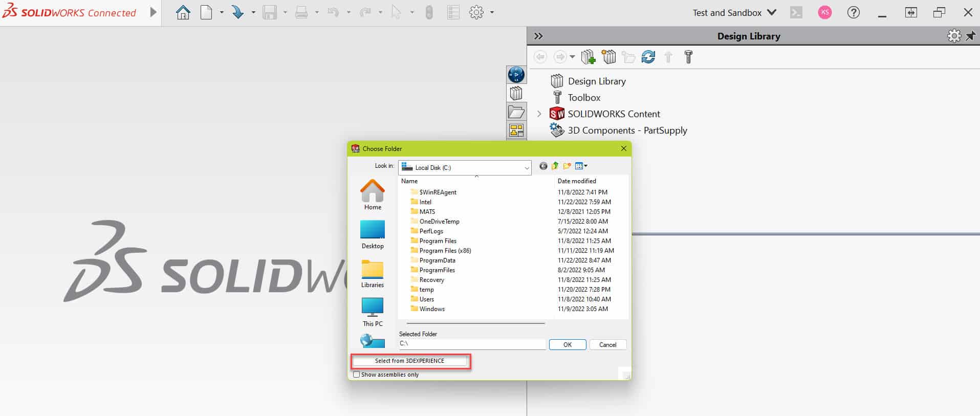
Task: Expand SOLIDWORKS Content tree node
Action: point(539,114)
